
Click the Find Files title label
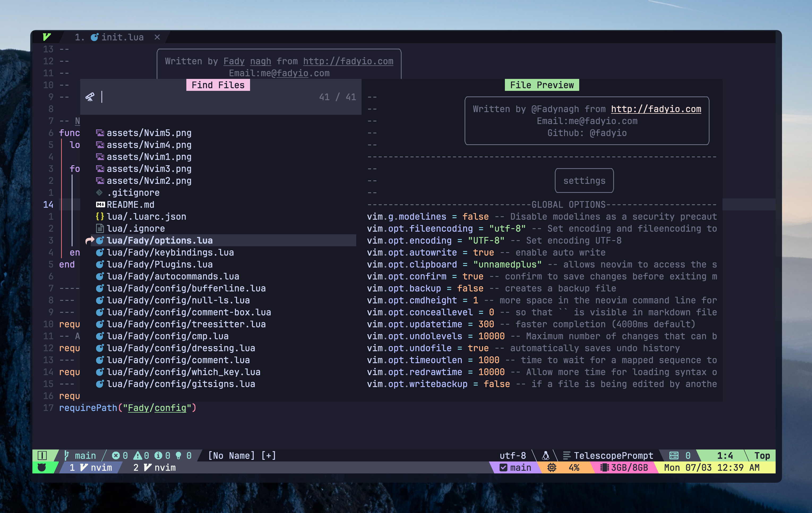tap(218, 85)
